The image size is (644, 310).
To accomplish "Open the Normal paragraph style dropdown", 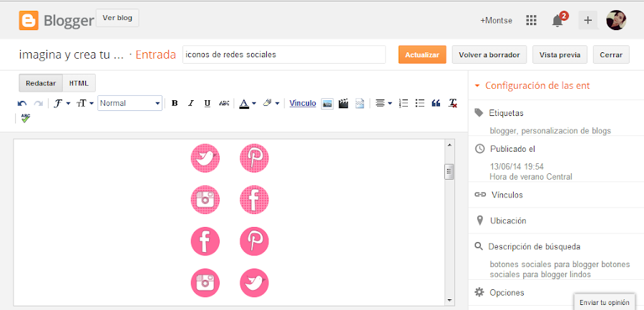I will (x=130, y=103).
